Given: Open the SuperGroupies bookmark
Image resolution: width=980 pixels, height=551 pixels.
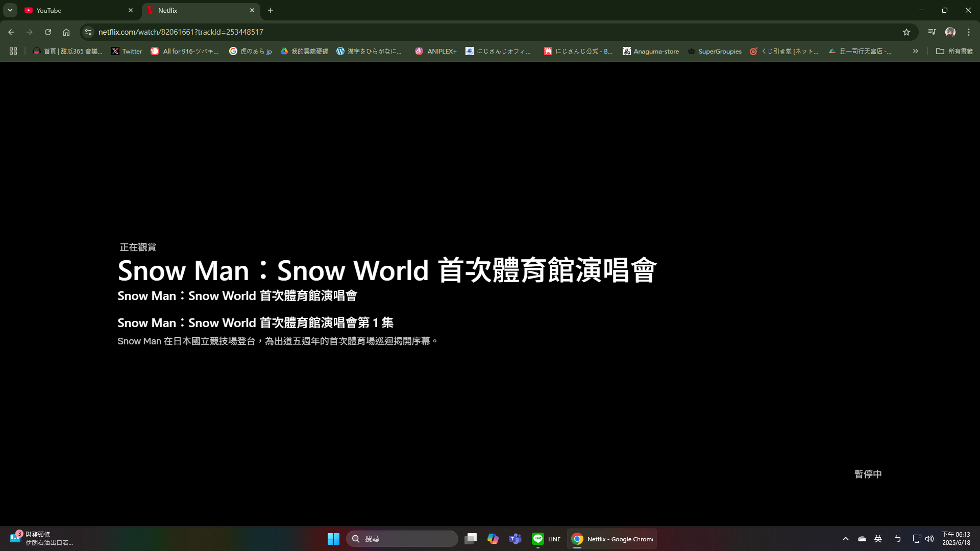Looking at the screenshot, I should 715,51.
